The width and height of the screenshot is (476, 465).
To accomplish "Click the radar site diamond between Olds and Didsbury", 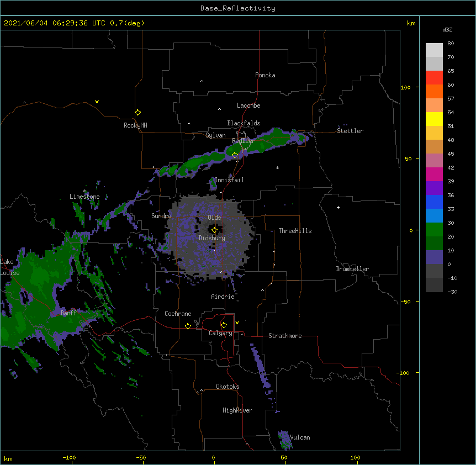I will click(214, 230).
